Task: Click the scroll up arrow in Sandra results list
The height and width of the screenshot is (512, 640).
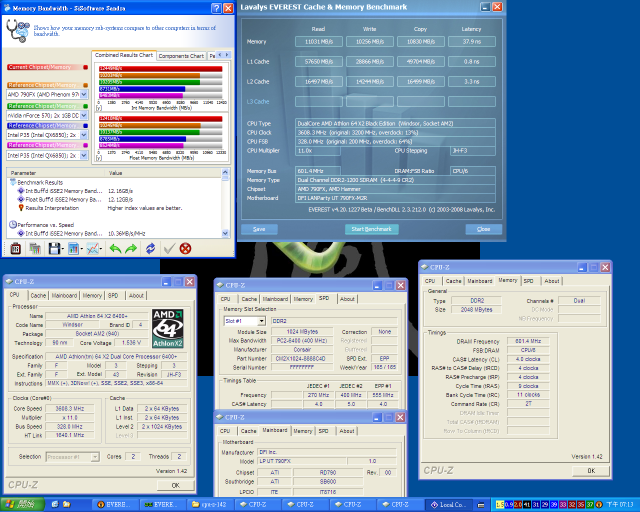Action: click(x=225, y=173)
